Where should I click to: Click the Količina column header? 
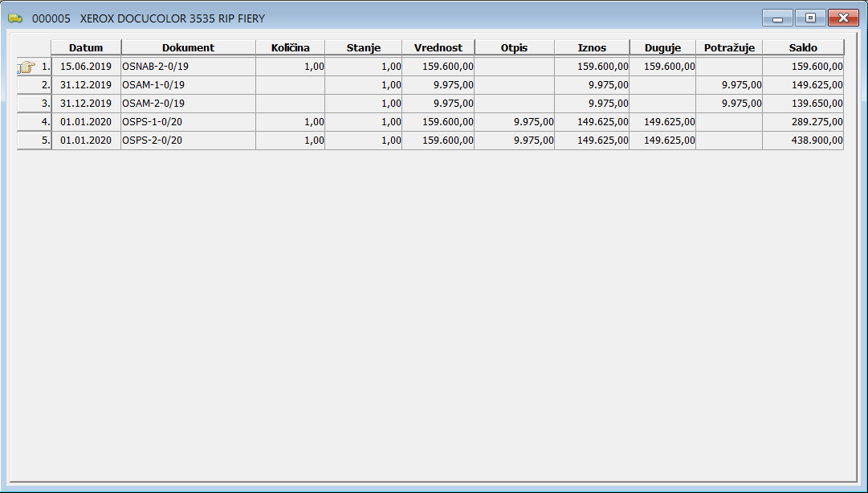pos(290,47)
